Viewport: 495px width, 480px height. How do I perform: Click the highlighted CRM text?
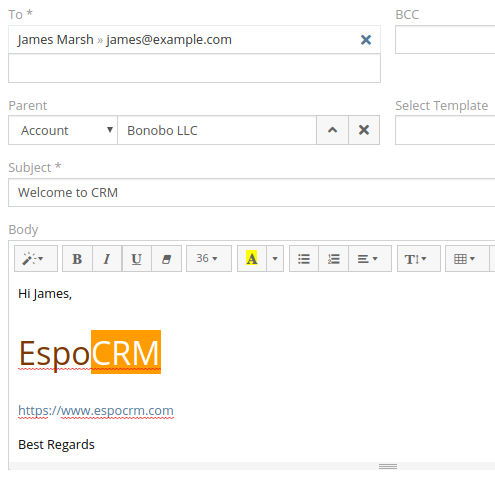126,352
